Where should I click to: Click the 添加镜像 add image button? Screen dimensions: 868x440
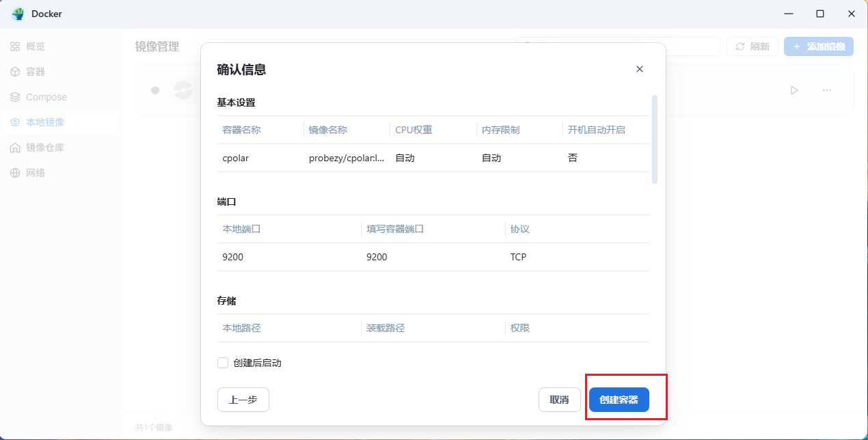coord(818,46)
